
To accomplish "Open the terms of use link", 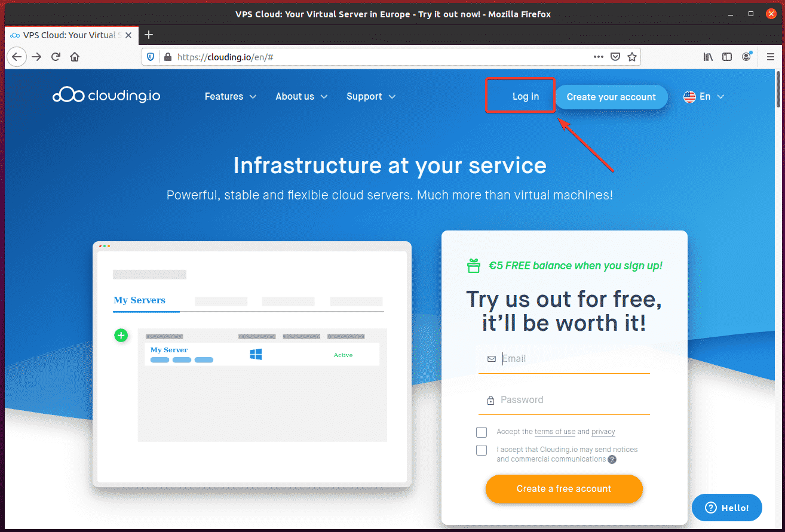I will coord(555,432).
